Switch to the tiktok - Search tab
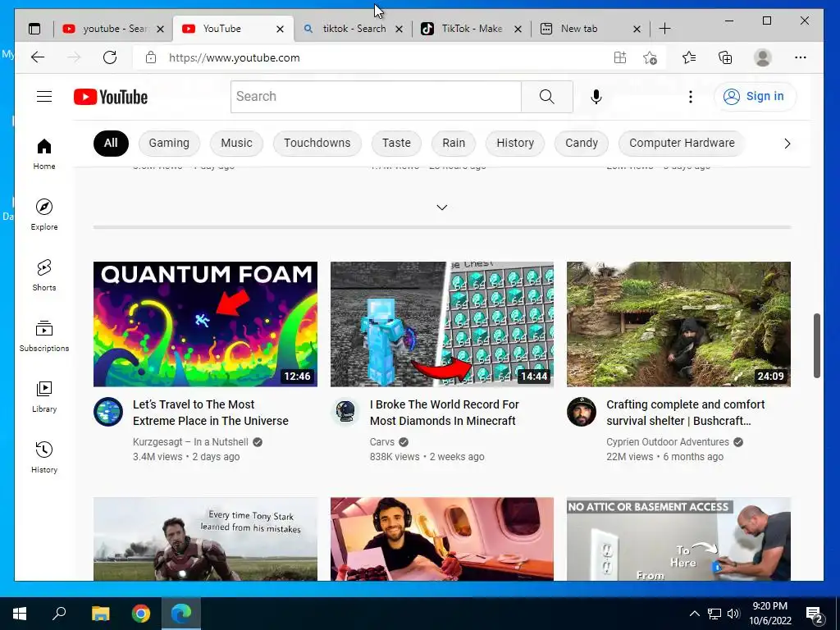Screen dimensions: 840x630 (x=354, y=29)
